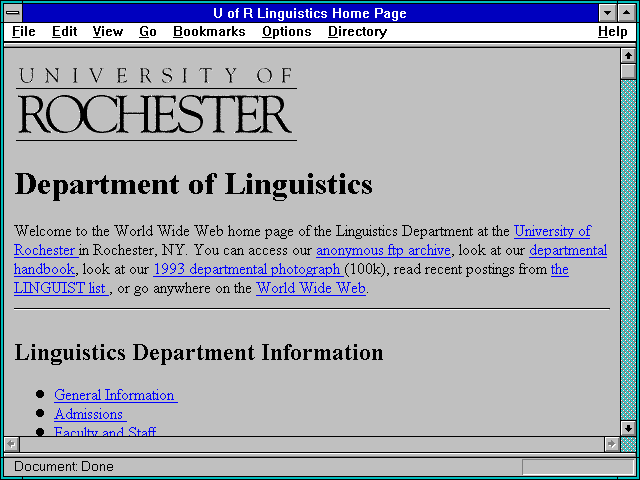Click the 'Document: Done' status text
This screenshot has height=480, width=640.
[x=64, y=467]
